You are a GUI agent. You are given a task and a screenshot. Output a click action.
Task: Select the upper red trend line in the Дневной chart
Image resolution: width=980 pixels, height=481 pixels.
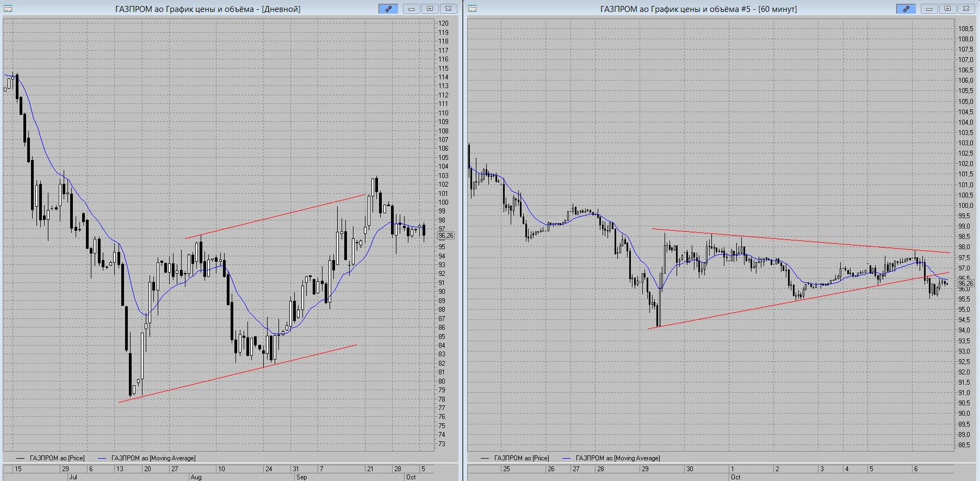[275, 217]
